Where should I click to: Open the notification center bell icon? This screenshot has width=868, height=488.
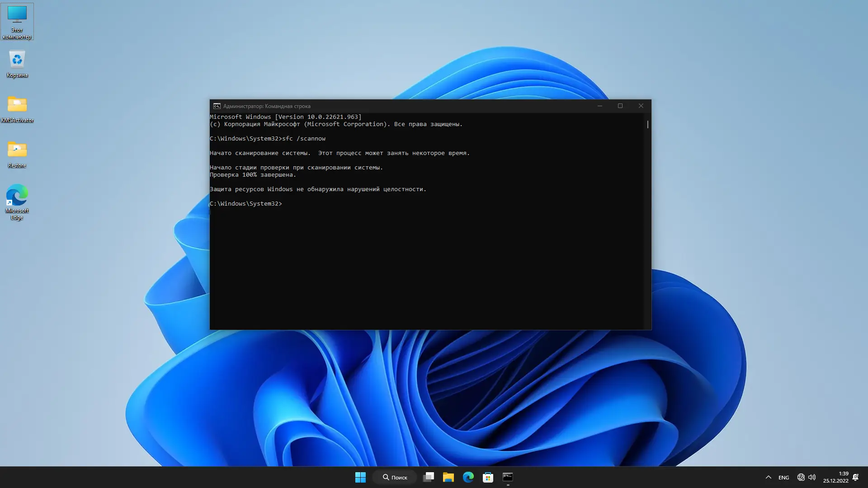[855, 477]
